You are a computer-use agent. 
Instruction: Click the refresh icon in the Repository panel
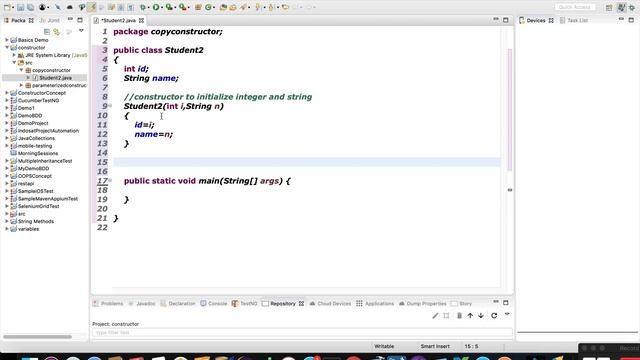(x=494, y=316)
